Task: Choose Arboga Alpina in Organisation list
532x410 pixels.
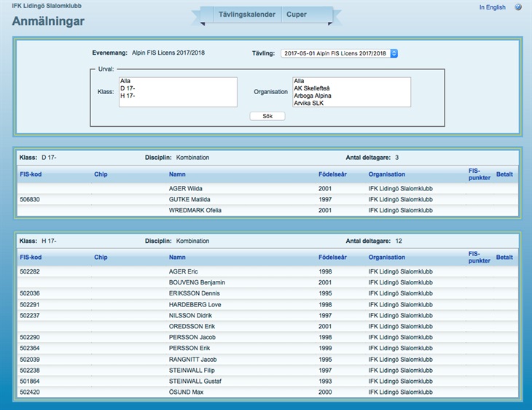Action: coord(351,96)
